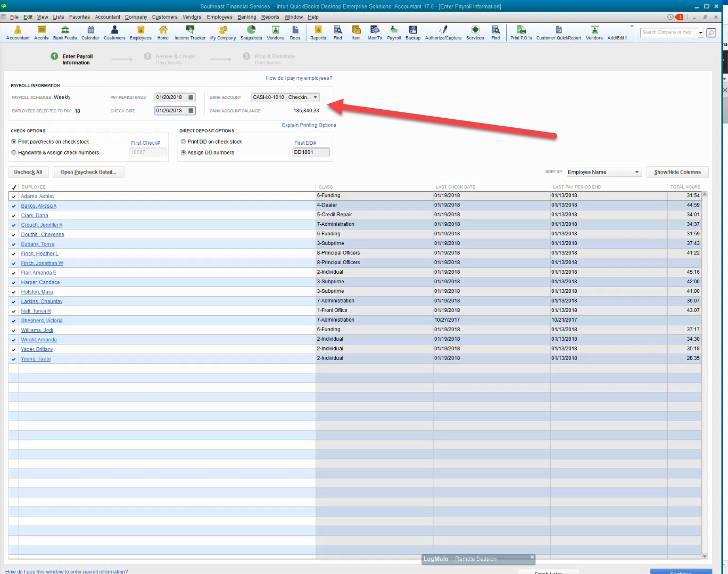728x574 pixels.
Task: Click the Backup toolbar icon
Action: [x=412, y=32]
